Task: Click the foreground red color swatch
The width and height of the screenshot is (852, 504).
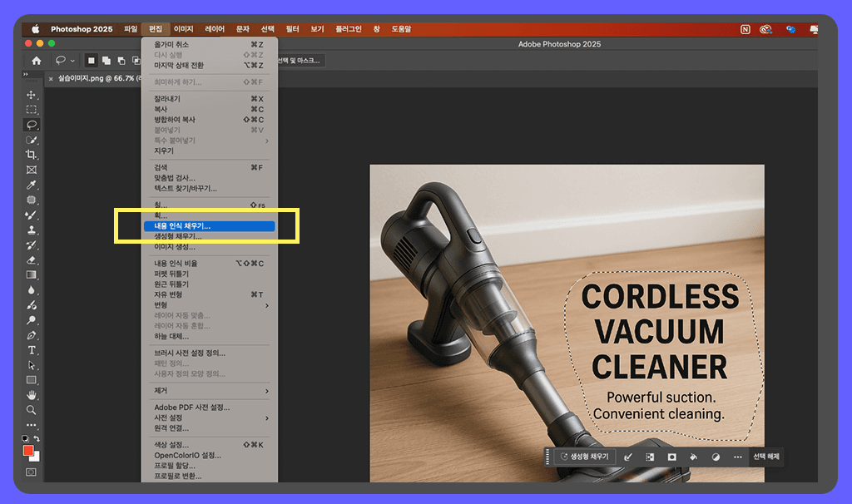Action: click(27, 450)
